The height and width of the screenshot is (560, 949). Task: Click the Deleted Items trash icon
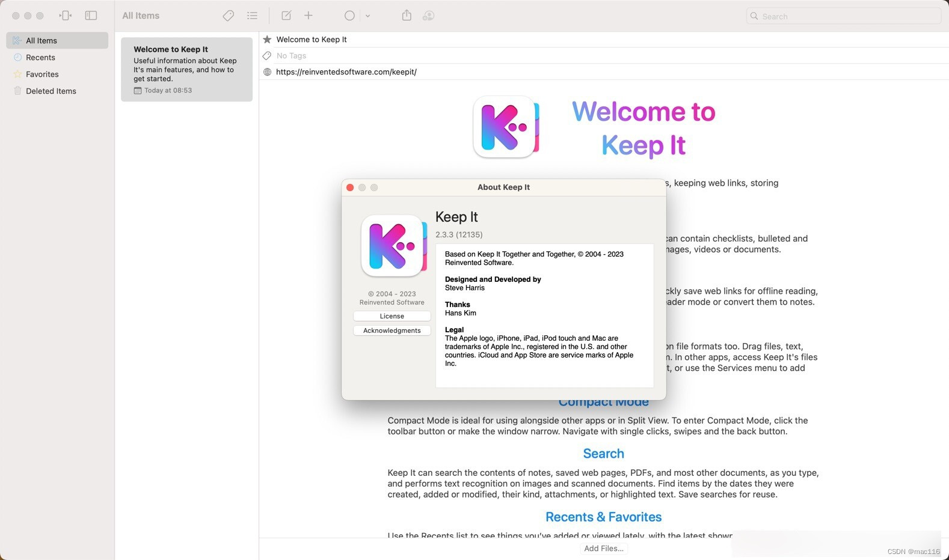(x=17, y=91)
